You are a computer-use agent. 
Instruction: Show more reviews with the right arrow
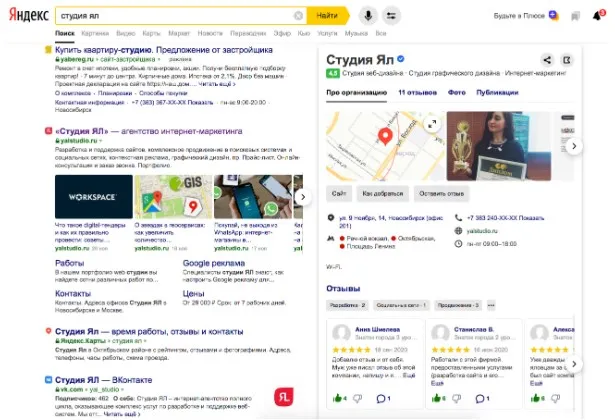pos(574,364)
